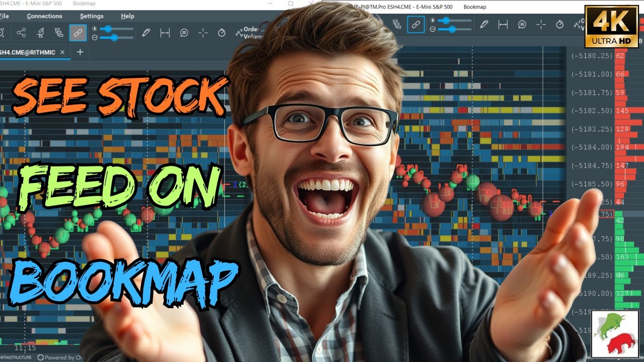Open the Connections menu in left window

pyautogui.click(x=44, y=16)
